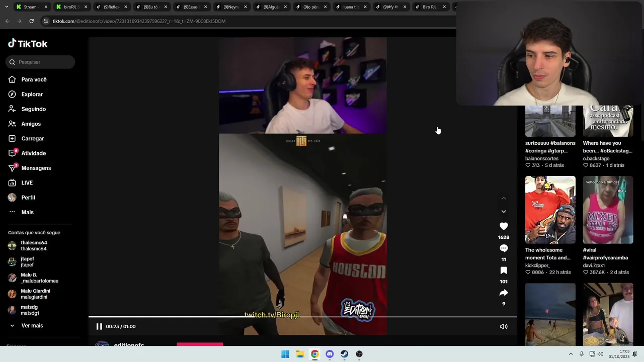Open Perfil page
The image size is (644, 362).
tap(22, 198)
